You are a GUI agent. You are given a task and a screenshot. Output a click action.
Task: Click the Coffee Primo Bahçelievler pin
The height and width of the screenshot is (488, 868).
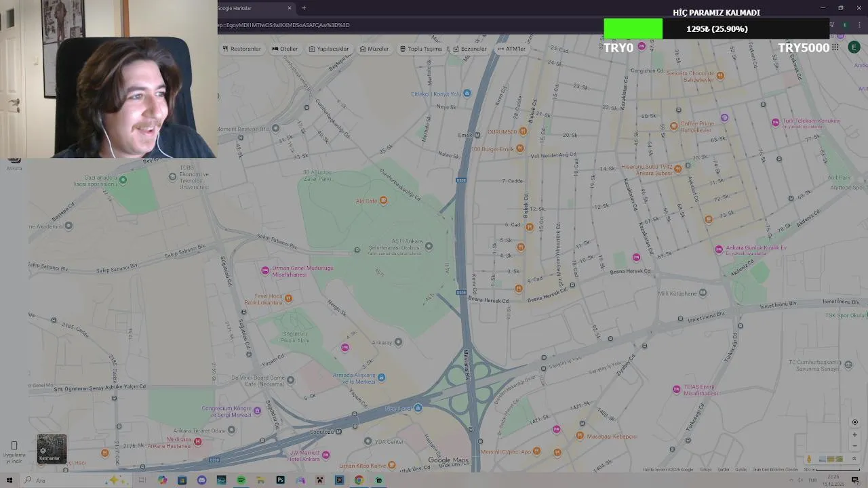pos(673,126)
